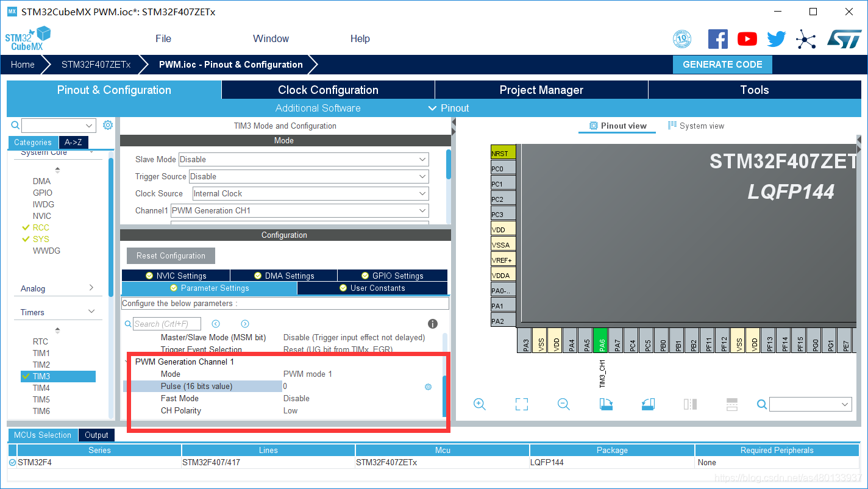This screenshot has width=868, height=489.
Task: Click the GENERATE CODE button
Action: click(x=722, y=65)
